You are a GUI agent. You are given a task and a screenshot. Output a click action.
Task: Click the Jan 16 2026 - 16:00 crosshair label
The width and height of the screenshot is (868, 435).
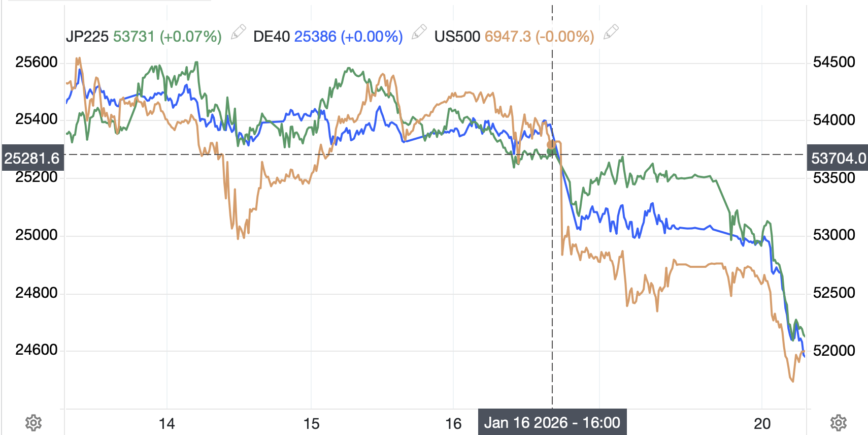pyautogui.click(x=552, y=422)
